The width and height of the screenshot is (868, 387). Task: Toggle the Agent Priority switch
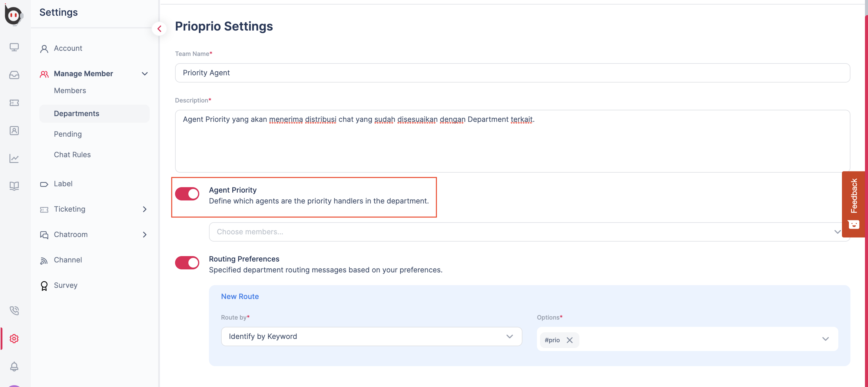(x=187, y=194)
